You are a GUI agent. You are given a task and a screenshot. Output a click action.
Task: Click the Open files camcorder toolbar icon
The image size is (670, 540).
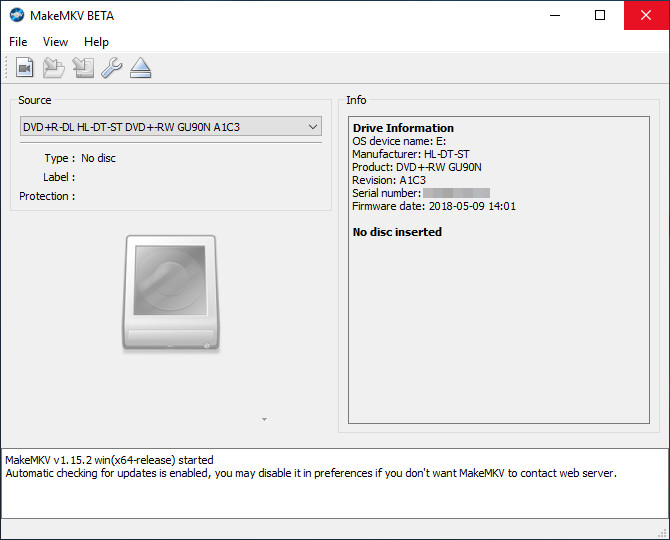(25, 68)
